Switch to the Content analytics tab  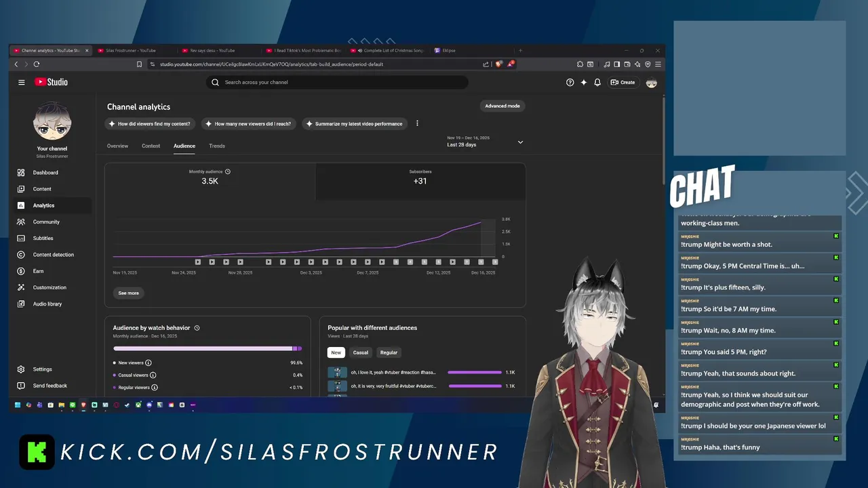point(151,146)
